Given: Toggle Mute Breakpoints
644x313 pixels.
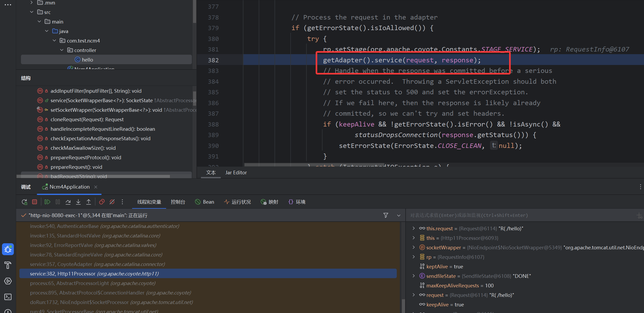Looking at the screenshot, I should (x=112, y=202).
